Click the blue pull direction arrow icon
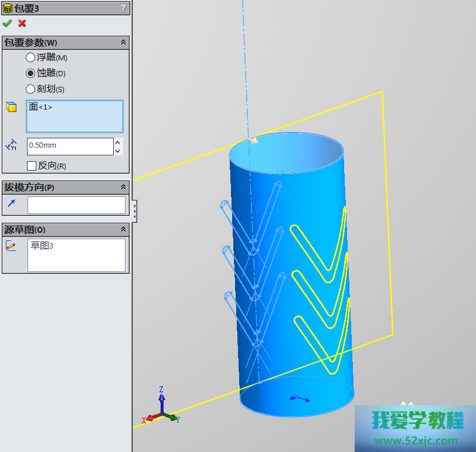Viewport: 476px width, 452px height. pos(11,203)
